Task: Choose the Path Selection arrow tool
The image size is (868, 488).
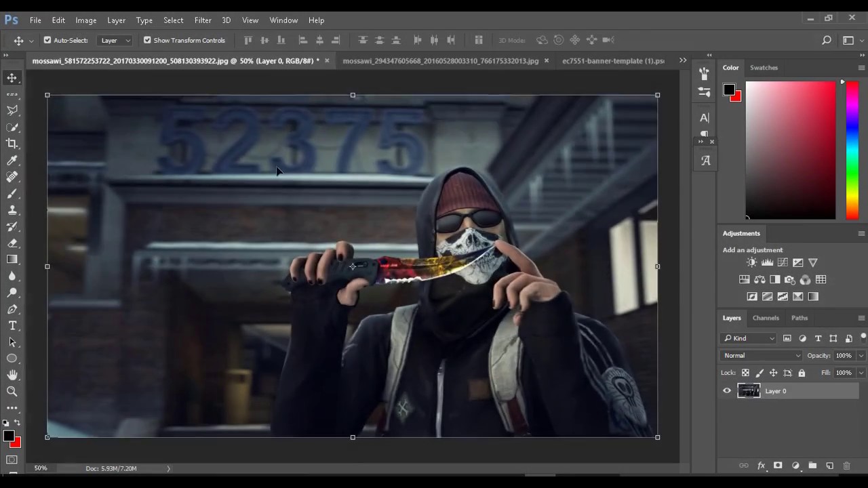Action: (x=12, y=342)
